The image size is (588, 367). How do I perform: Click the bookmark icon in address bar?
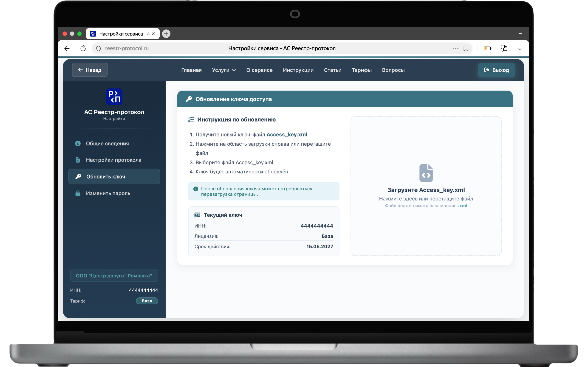[466, 48]
